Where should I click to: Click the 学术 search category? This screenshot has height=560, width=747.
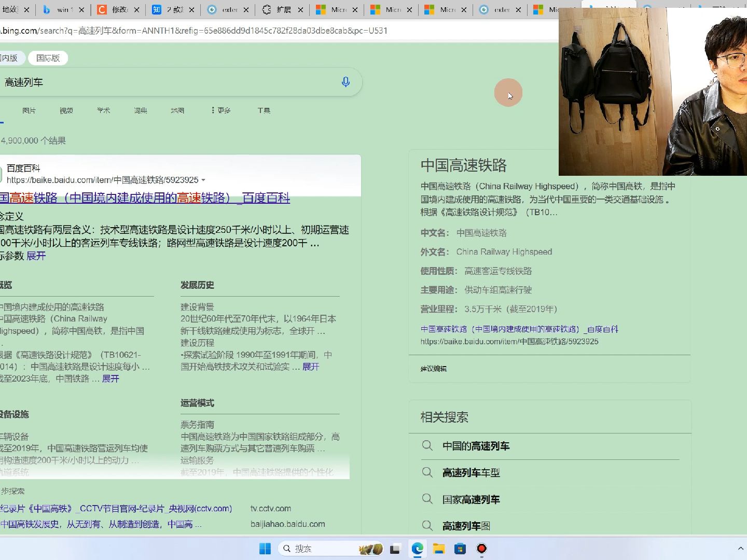coord(103,110)
